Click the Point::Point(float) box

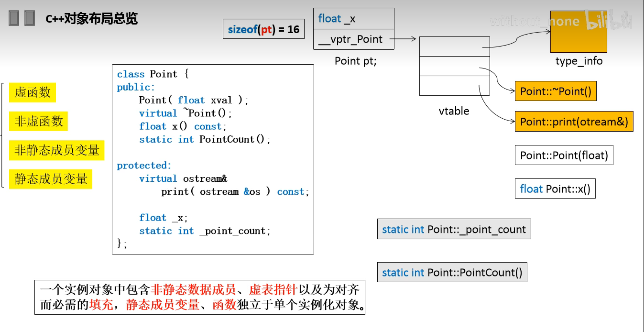[564, 155]
